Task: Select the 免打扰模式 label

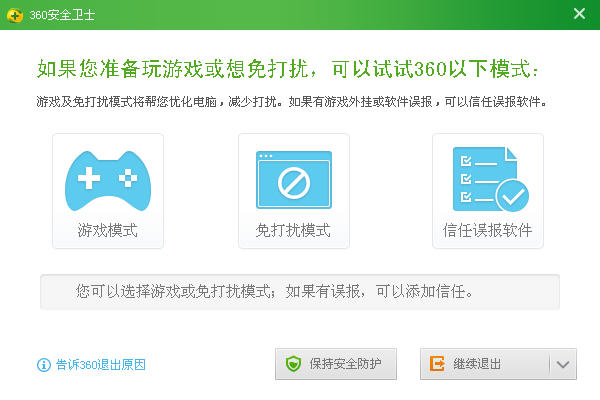Action: 293,230
